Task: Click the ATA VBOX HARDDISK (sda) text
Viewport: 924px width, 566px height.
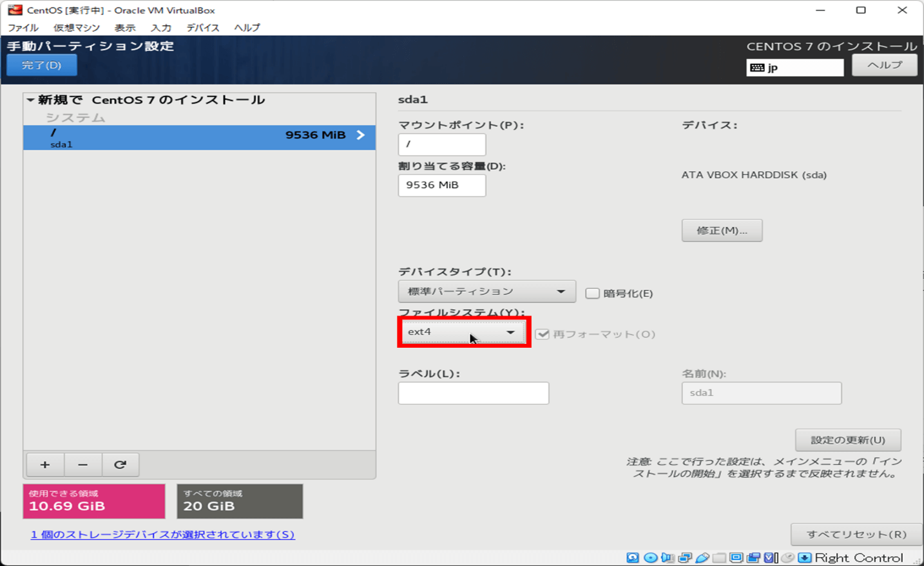Action: 754,175
